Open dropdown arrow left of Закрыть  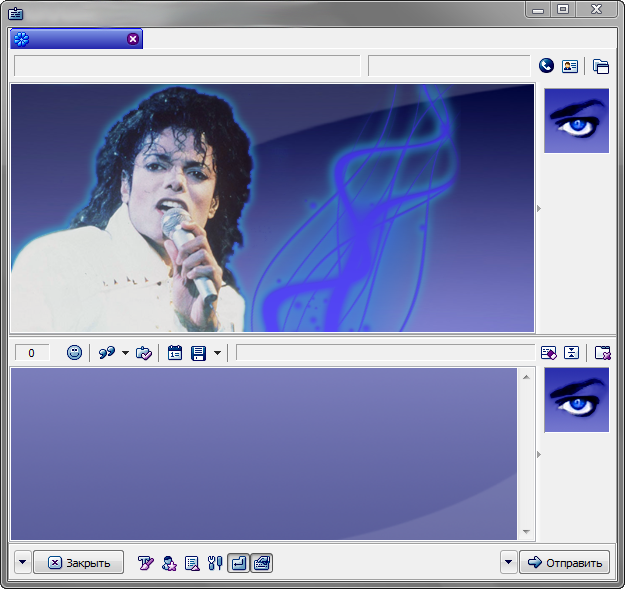[23, 563]
